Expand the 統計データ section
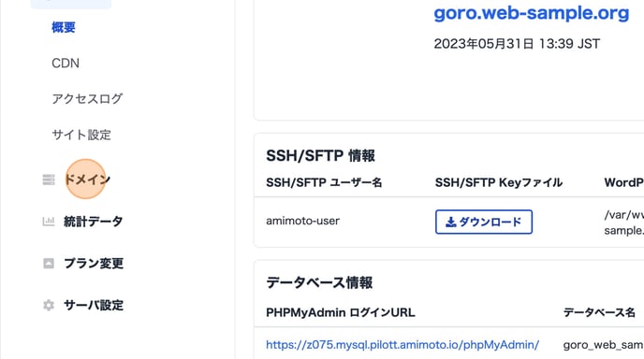This screenshot has width=644, height=359. pyautogui.click(x=94, y=222)
